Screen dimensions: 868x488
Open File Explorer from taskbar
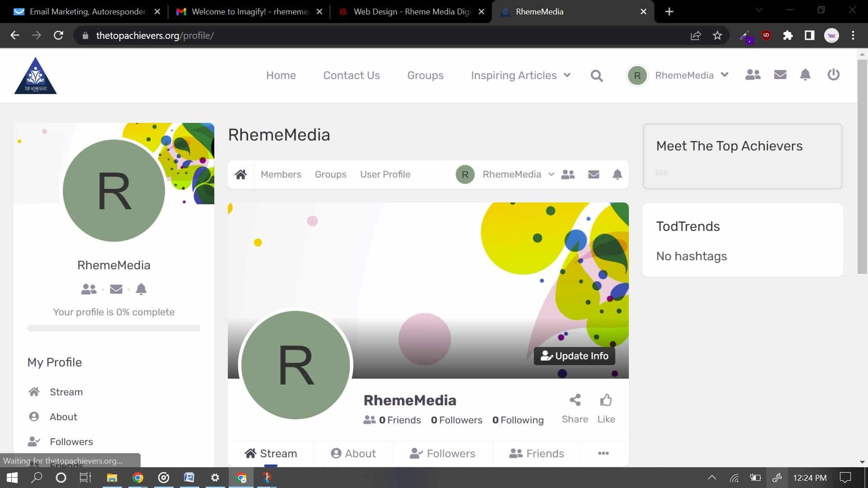coord(112,478)
